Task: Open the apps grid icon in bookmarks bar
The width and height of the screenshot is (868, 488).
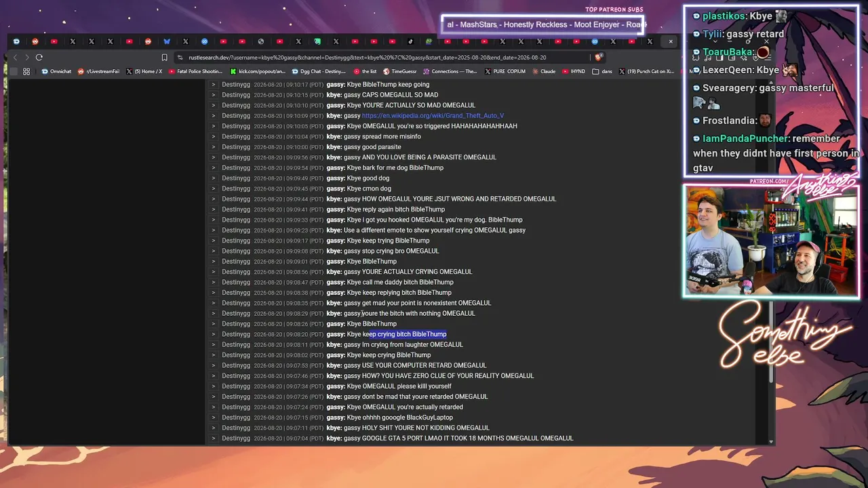Action: tap(26, 71)
